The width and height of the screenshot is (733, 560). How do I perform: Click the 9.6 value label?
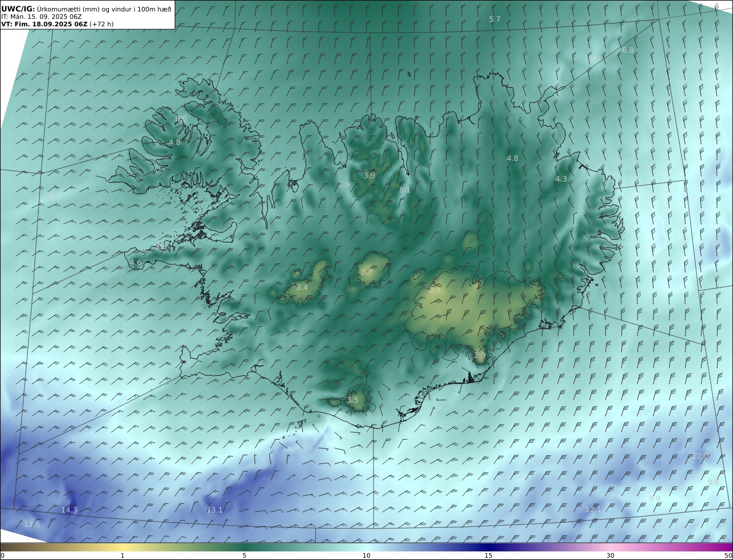(714, 483)
